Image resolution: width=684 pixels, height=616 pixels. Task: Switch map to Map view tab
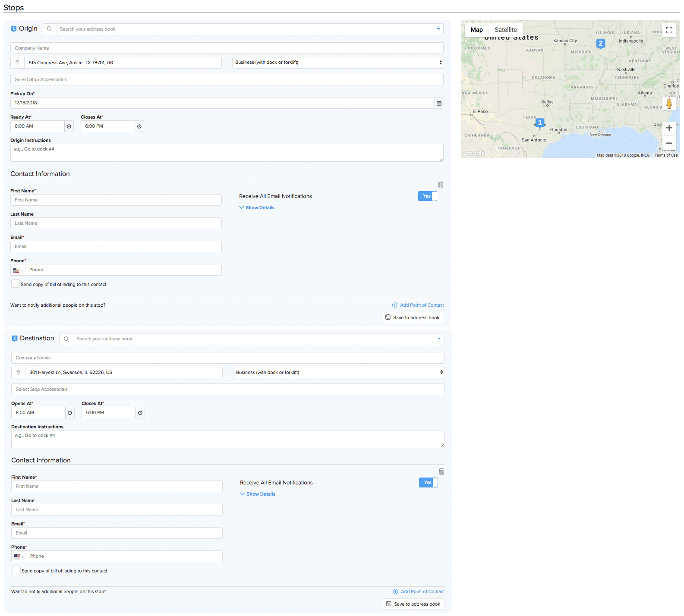(477, 30)
